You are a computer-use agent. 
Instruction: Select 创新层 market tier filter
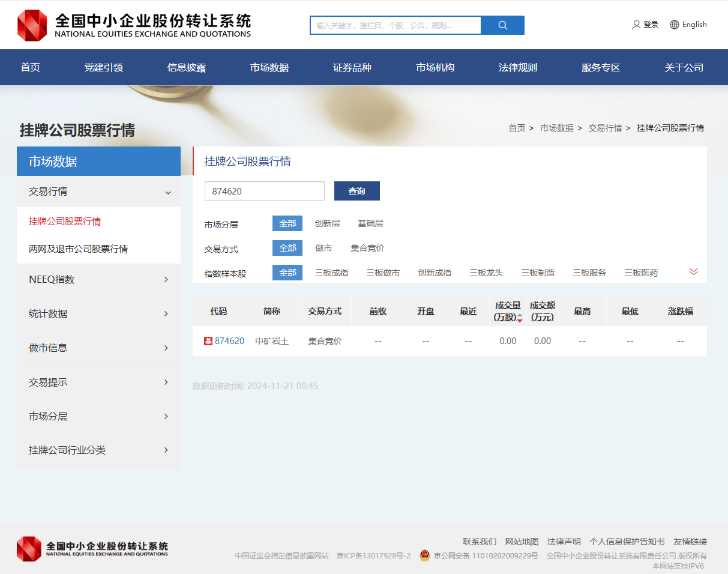(327, 223)
